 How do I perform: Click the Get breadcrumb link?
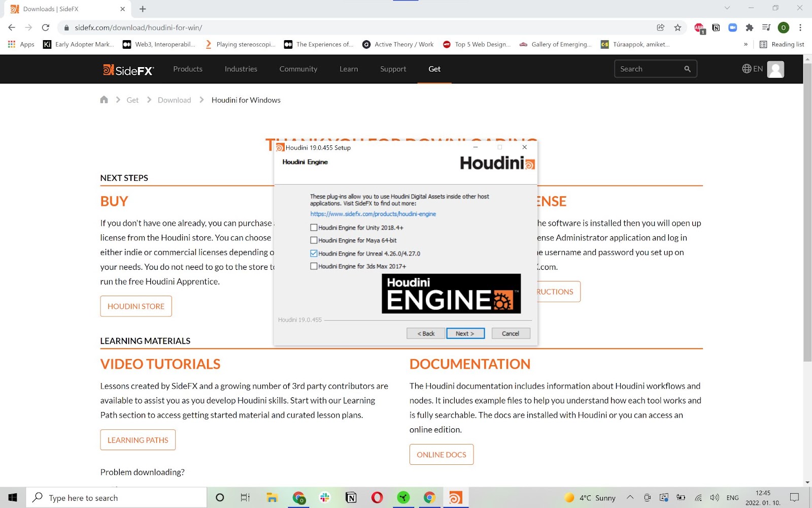click(132, 100)
